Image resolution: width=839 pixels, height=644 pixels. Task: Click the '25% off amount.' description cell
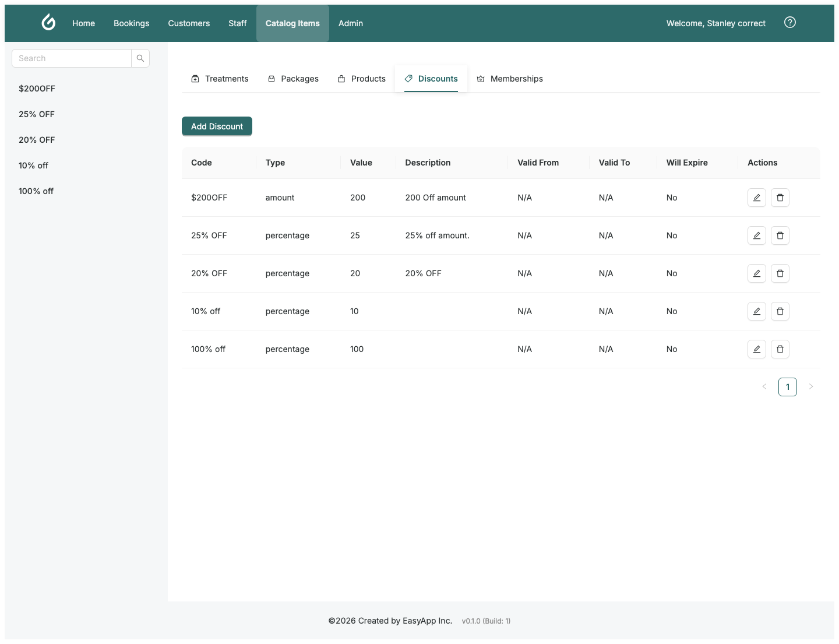click(x=452, y=235)
